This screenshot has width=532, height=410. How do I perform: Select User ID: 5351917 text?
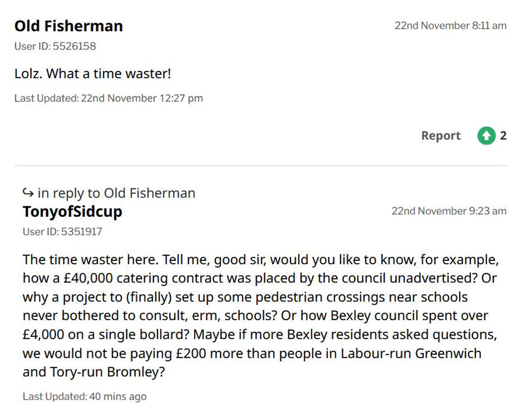click(x=62, y=232)
